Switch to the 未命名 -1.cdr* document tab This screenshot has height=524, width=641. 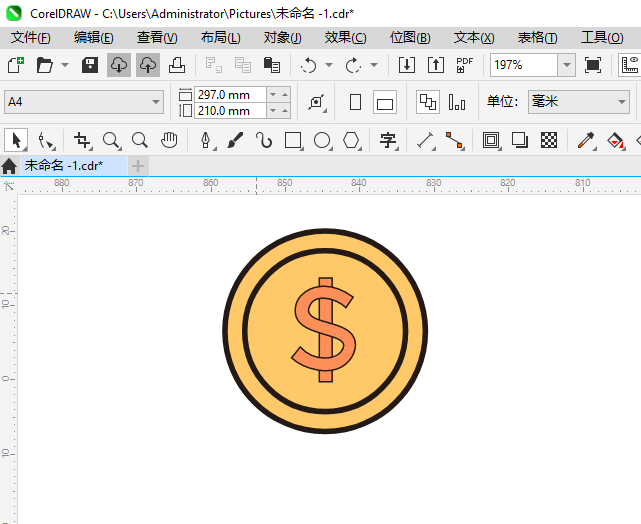pyautogui.click(x=74, y=166)
